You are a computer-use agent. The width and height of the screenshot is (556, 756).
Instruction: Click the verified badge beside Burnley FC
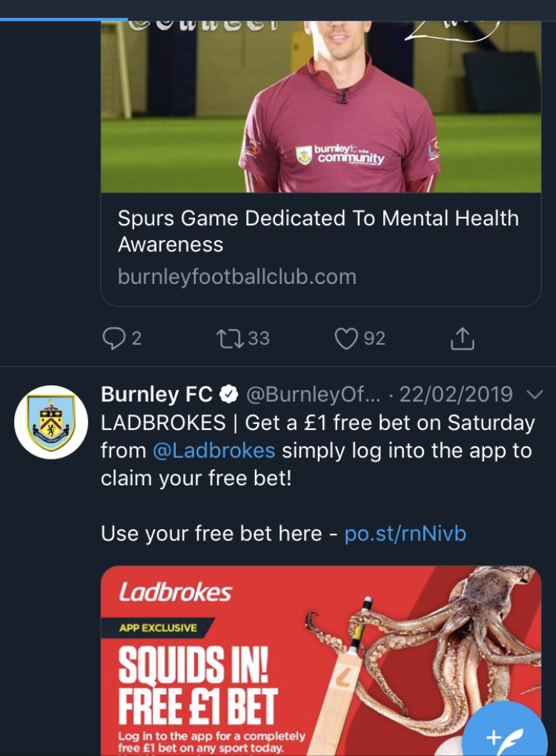click(x=231, y=394)
